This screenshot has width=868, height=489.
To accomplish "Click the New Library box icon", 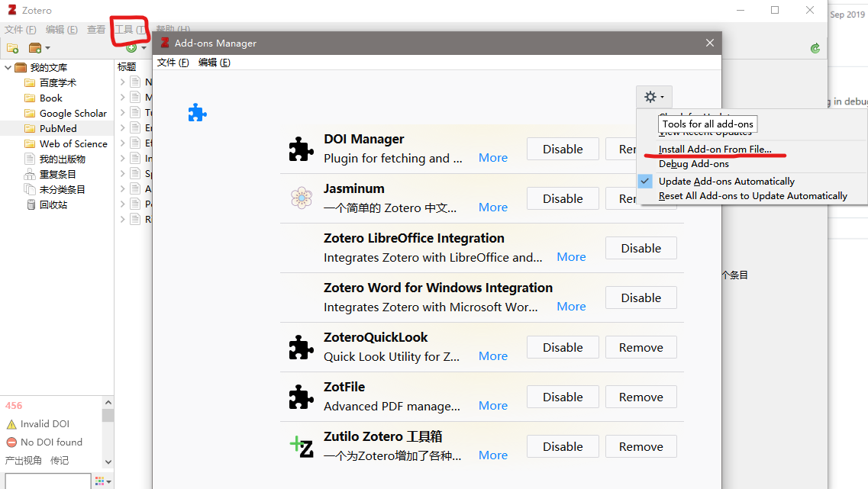I will point(35,48).
